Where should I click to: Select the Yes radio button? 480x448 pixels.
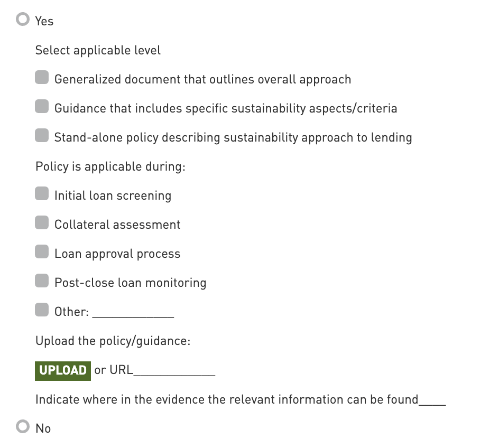coord(23,20)
